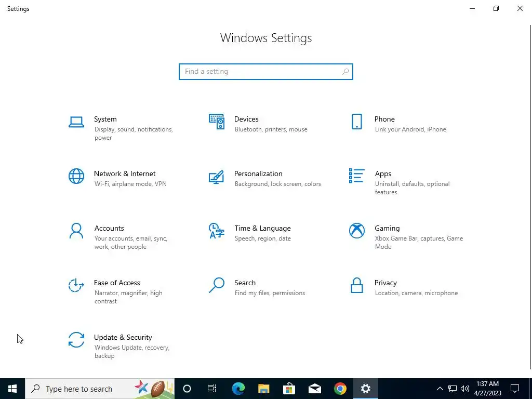Viewport: 532px width, 399px height.
Task: Click the Personalization heading
Action: (x=258, y=174)
